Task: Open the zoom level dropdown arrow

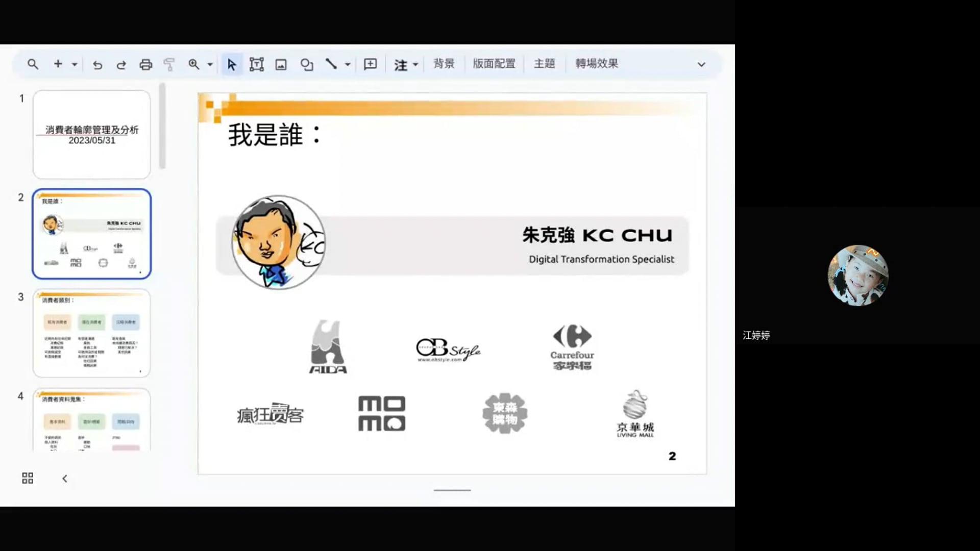Action: click(210, 64)
